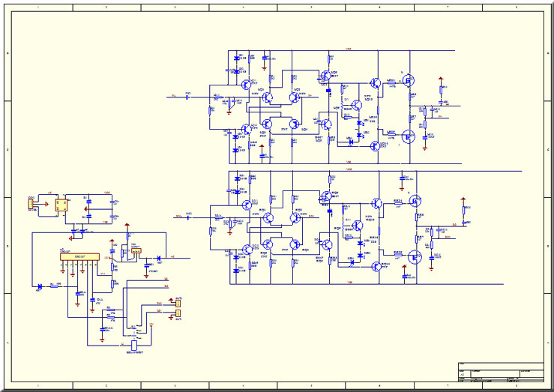Select the inductor coil in lower amplifier
The width and height of the screenshot is (554, 392).
pos(343,226)
